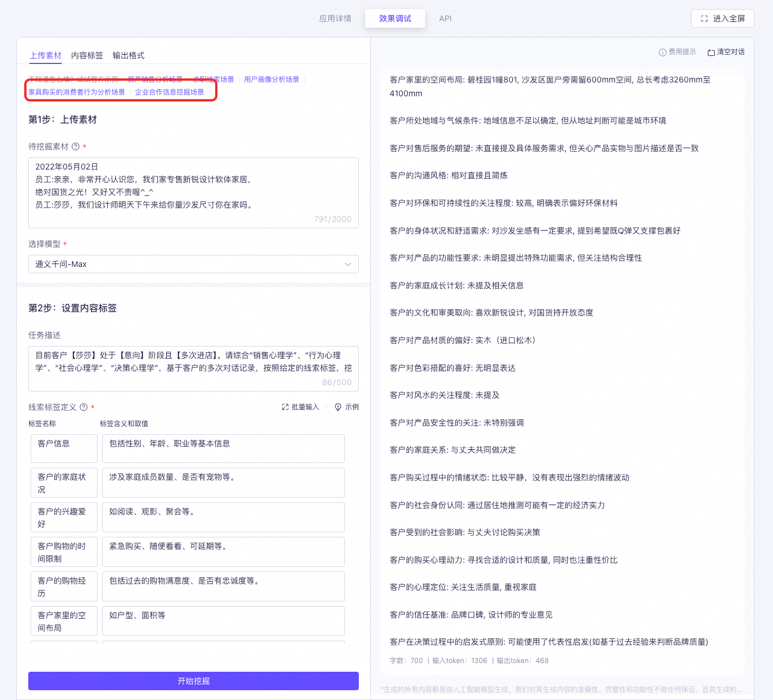Click the output line 客户所处地域与气候条件

pyautogui.click(x=528, y=121)
